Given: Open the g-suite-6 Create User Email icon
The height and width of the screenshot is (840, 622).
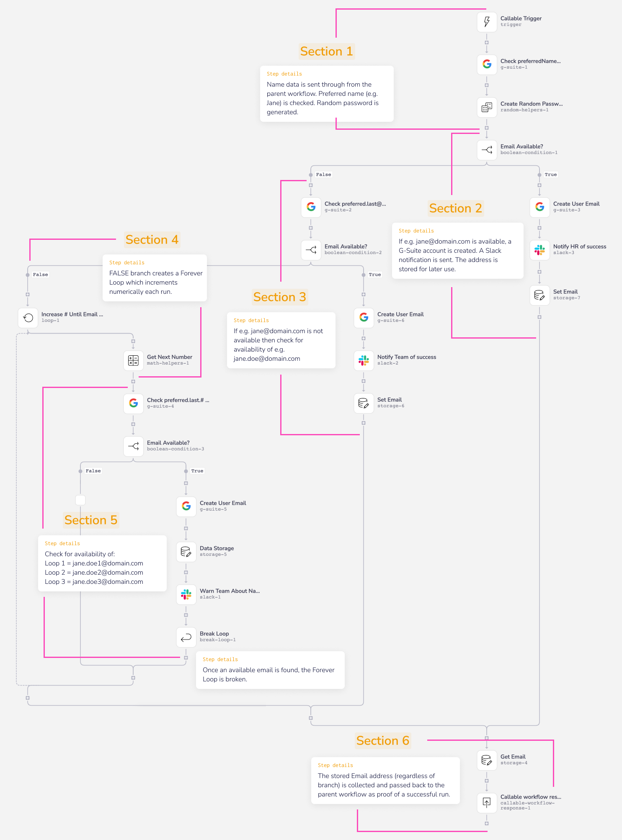Looking at the screenshot, I should [x=364, y=318].
